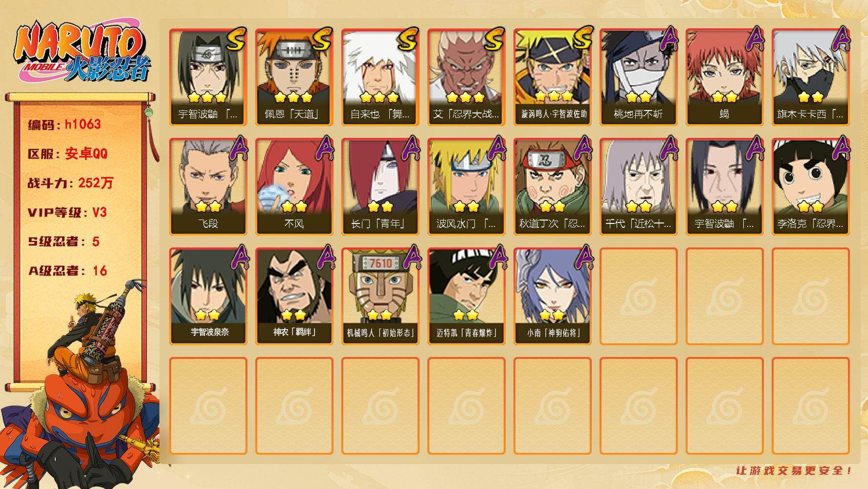Open the 桃地再不斩 ninja card
This screenshot has height=489, width=868.
pos(639,77)
